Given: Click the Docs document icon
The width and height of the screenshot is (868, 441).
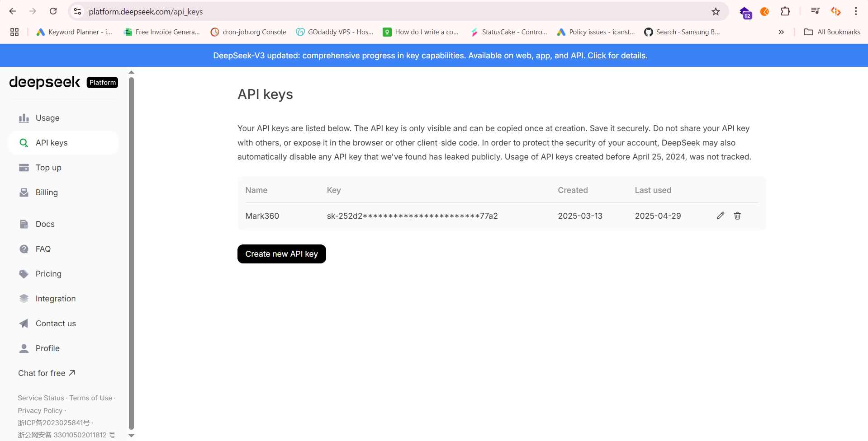Looking at the screenshot, I should pyautogui.click(x=24, y=224).
